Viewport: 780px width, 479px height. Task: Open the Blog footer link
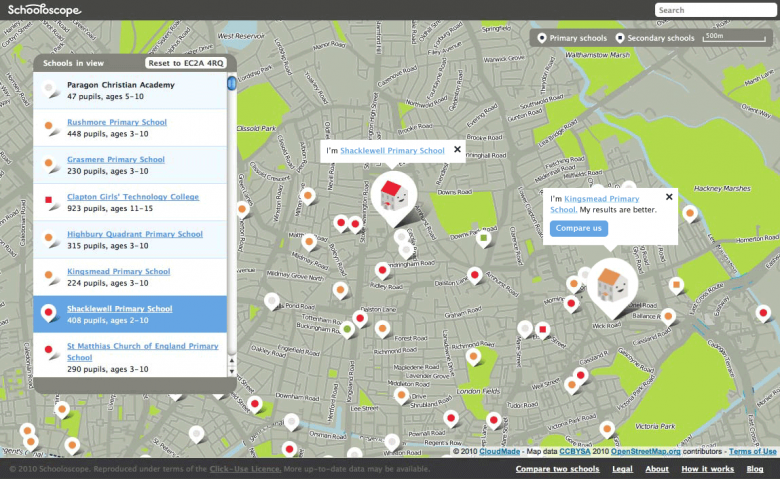tap(755, 469)
